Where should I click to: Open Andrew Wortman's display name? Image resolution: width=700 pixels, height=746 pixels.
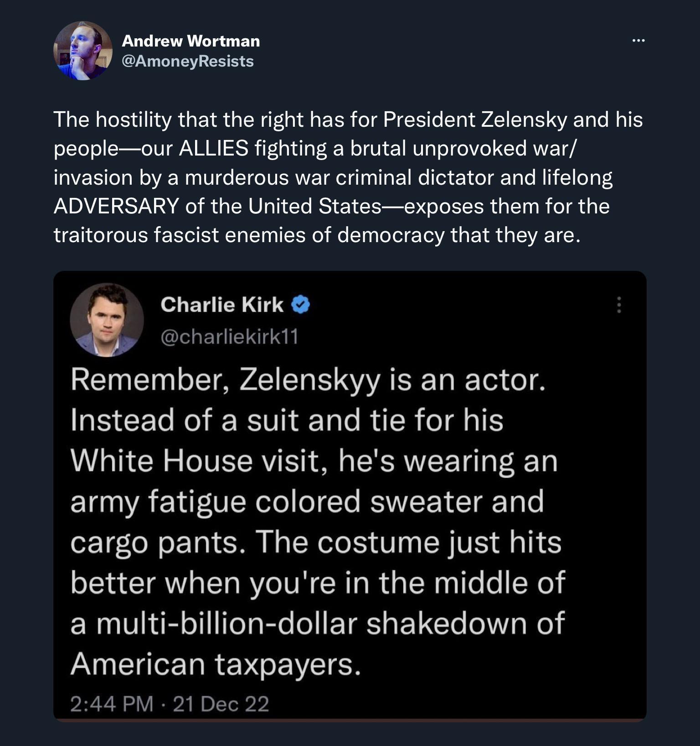point(191,41)
